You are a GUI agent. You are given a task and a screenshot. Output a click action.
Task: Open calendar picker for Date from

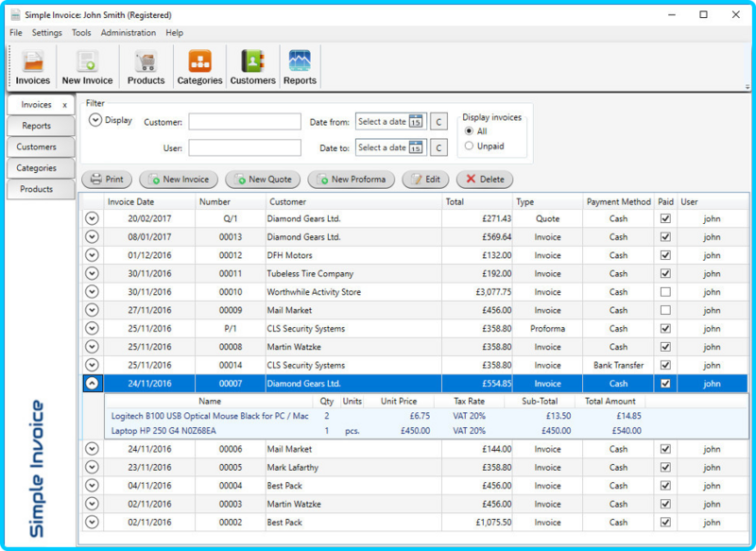pyautogui.click(x=416, y=122)
